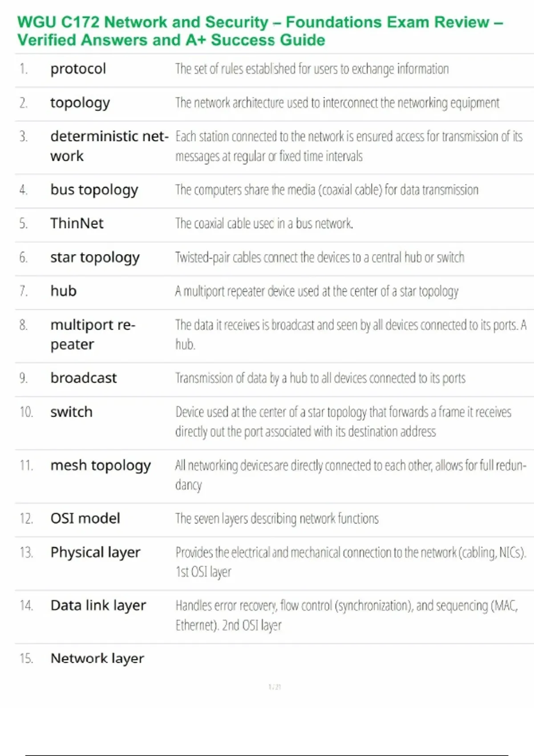This screenshot has height=756, width=534.
Task: Select the "deterministic network" term
Action: click(109, 146)
